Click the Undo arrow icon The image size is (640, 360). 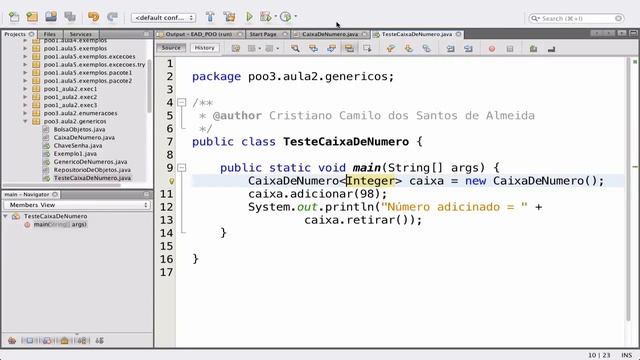[93, 17]
